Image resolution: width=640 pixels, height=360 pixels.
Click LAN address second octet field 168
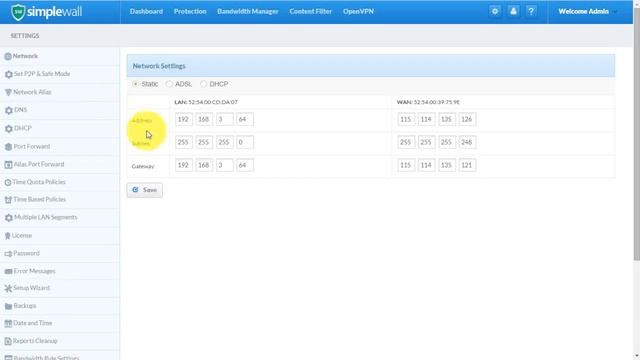point(204,119)
